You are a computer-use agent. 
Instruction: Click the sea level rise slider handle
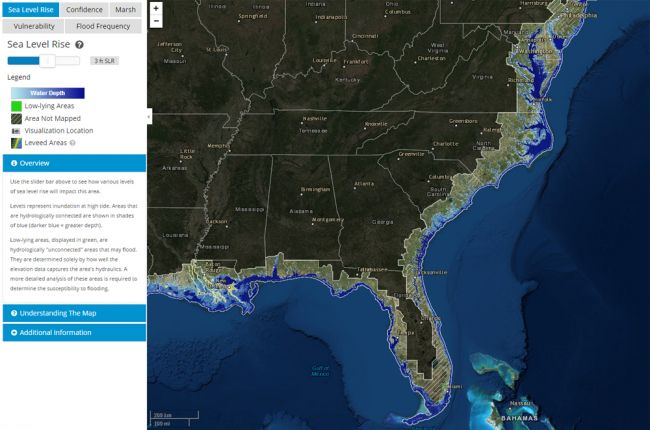pyautogui.click(x=45, y=60)
